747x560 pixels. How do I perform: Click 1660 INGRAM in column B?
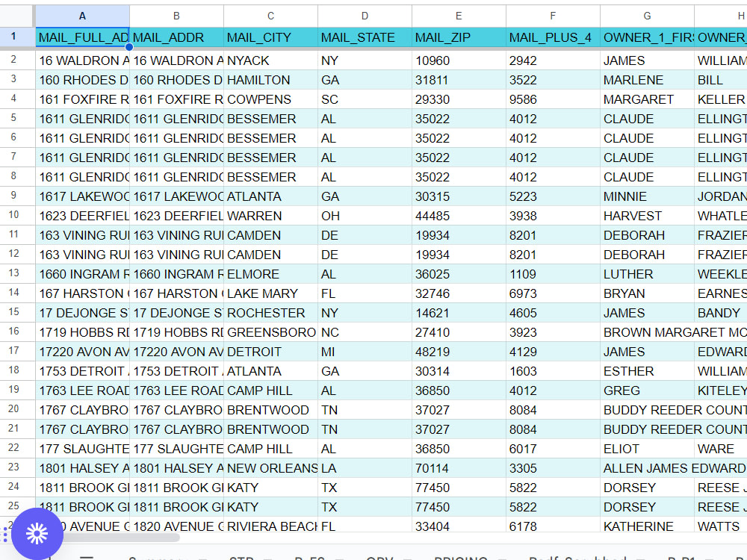[x=176, y=274]
